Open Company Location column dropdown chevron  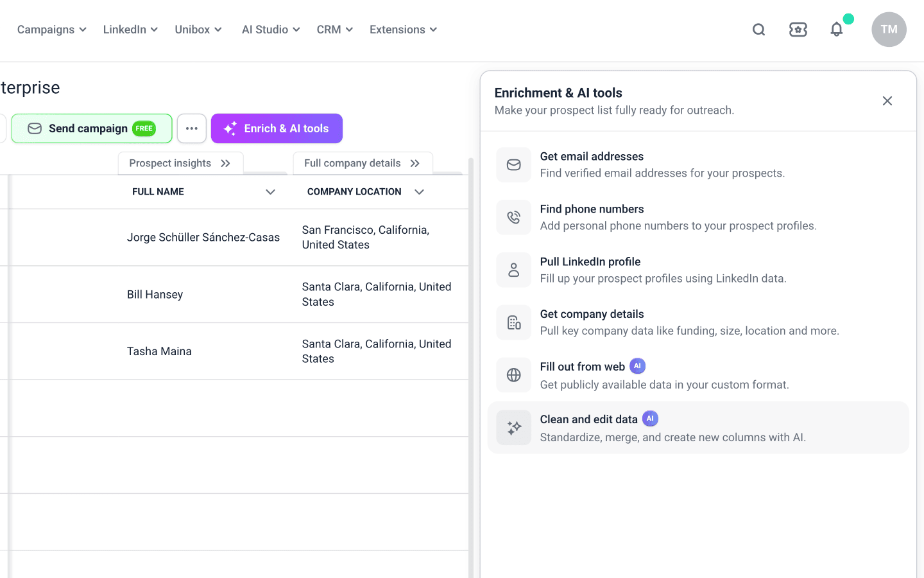[x=419, y=192]
